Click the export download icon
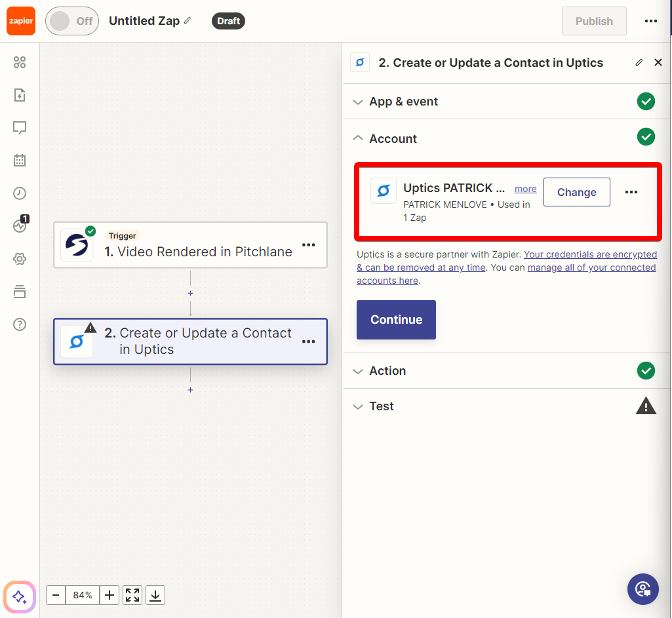The image size is (672, 618). point(155,595)
